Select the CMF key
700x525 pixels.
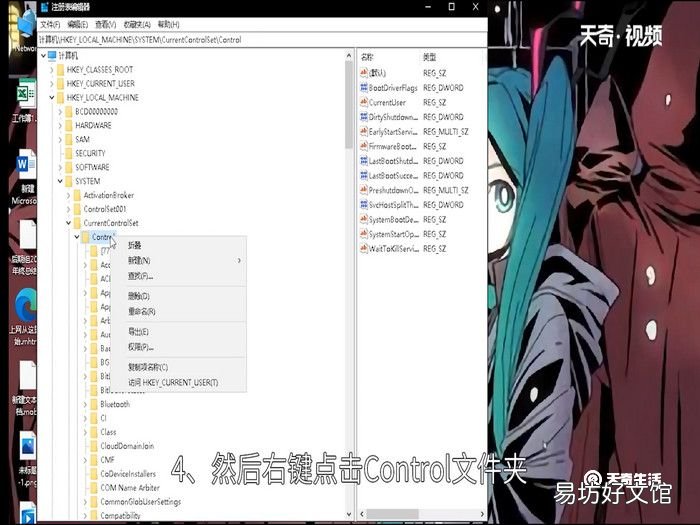click(107, 460)
